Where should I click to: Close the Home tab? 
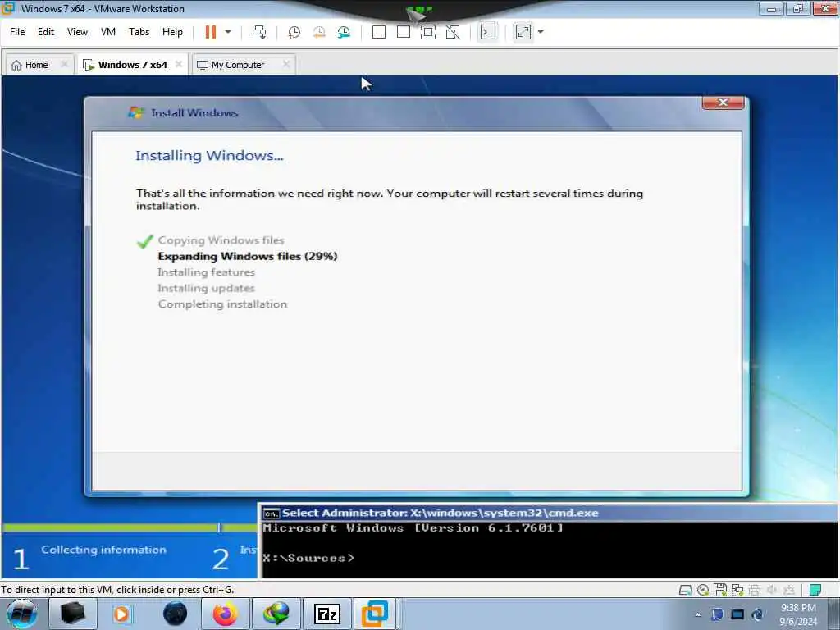(64, 64)
